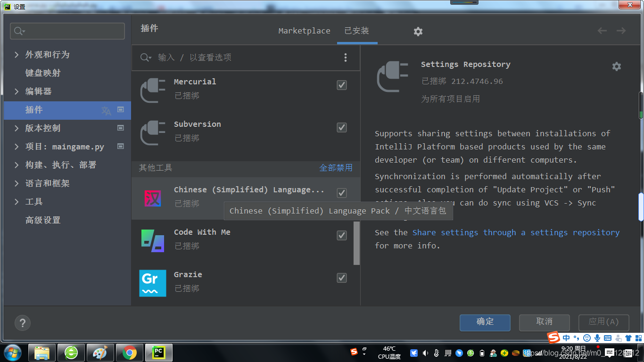Click the Sogou skin shirt icon
The width and height of the screenshot is (644, 362).
tap(628, 338)
